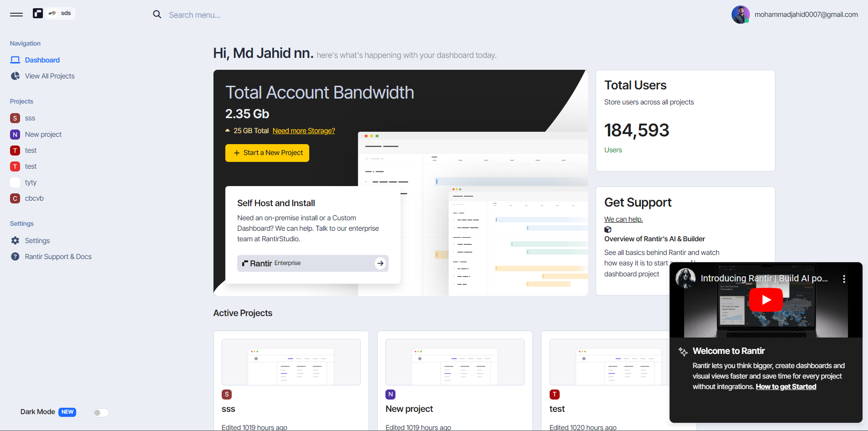Play the Introducing Rantir YouTube video
868x431 pixels.
tap(766, 300)
